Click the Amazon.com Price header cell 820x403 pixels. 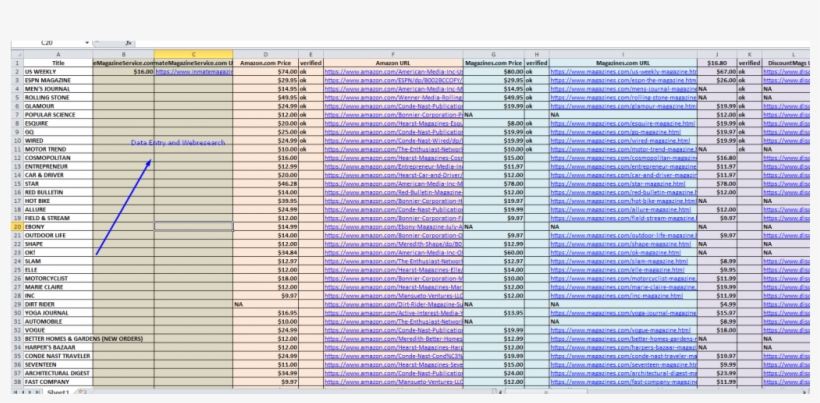click(266, 63)
